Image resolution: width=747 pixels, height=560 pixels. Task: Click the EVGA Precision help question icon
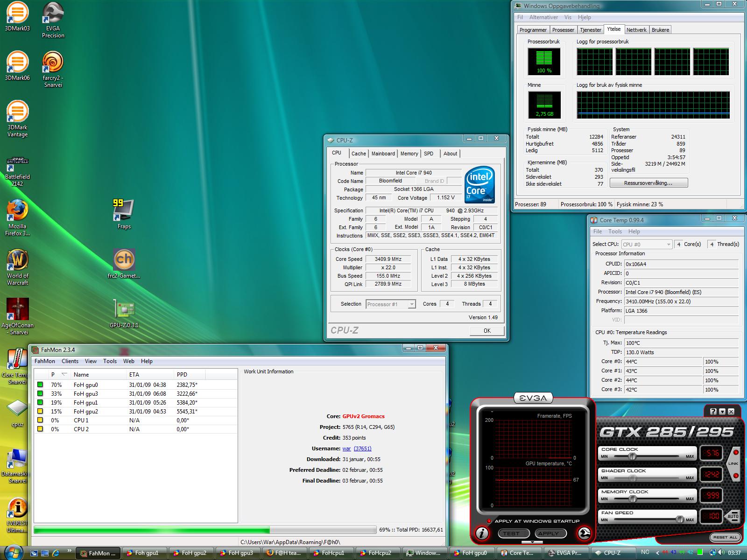(x=713, y=412)
